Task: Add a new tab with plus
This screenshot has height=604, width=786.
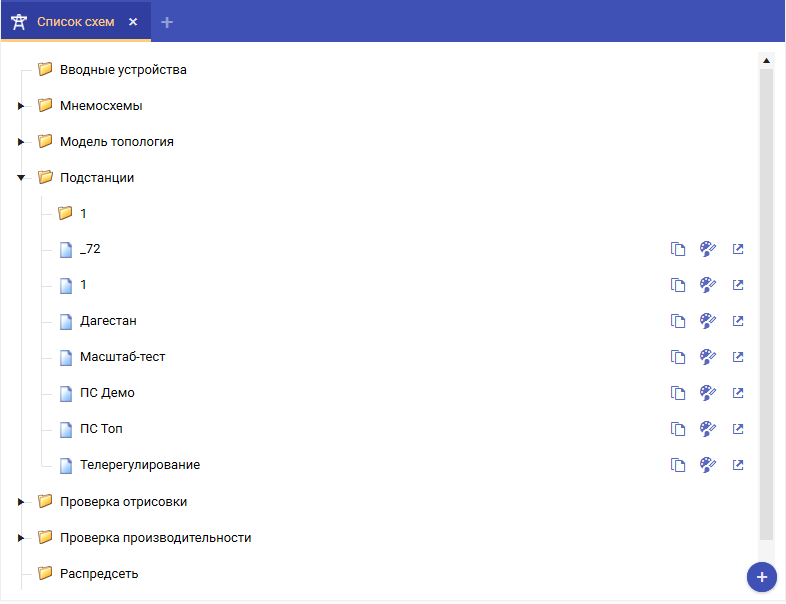Action: click(x=167, y=21)
